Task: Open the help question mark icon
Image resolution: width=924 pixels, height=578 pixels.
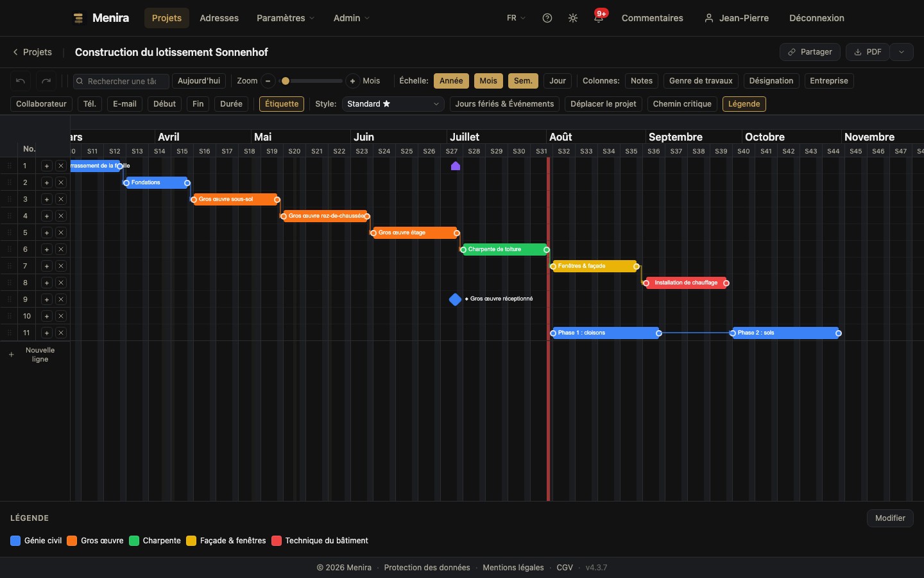Action: point(547,18)
